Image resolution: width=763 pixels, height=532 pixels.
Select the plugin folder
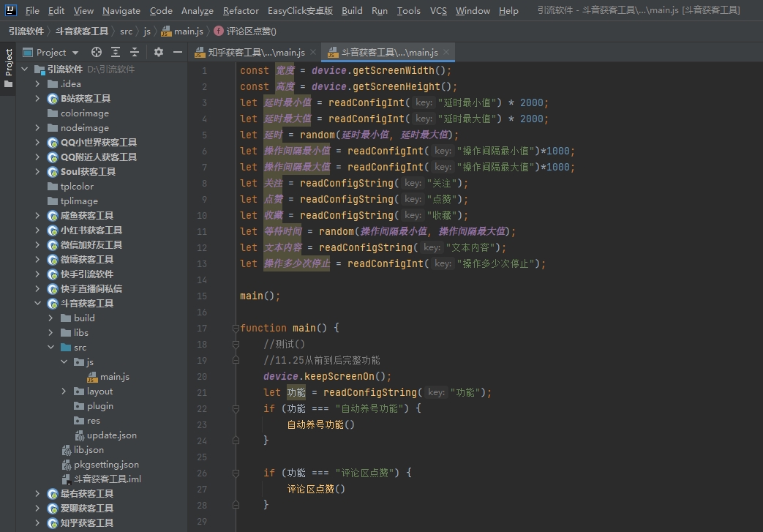(94, 406)
